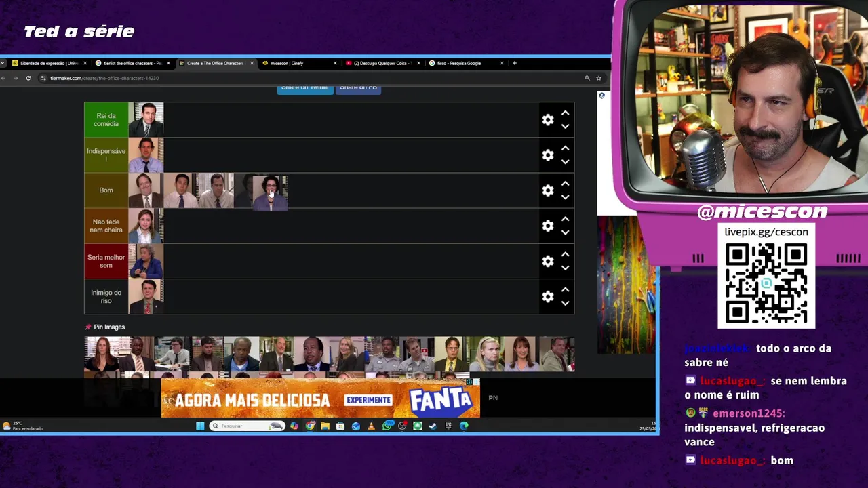Click Share on Twitter button

click(x=305, y=88)
